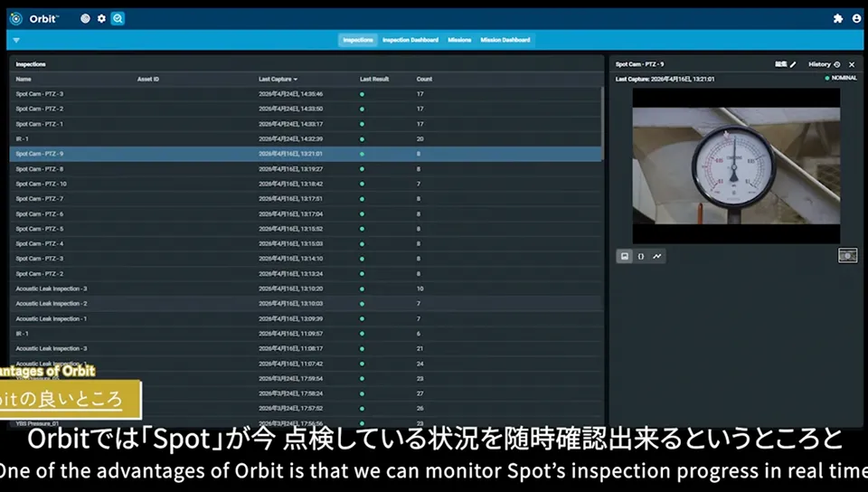Select IR - 1 row captured 11:09:57
The image size is (868, 492).
[307, 334]
